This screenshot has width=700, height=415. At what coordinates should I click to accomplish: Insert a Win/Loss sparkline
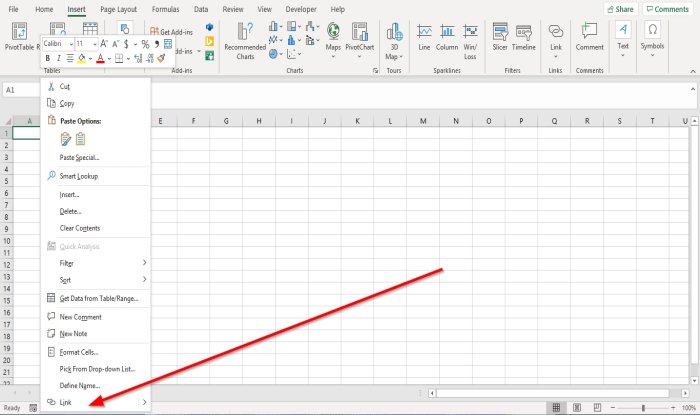tap(470, 42)
